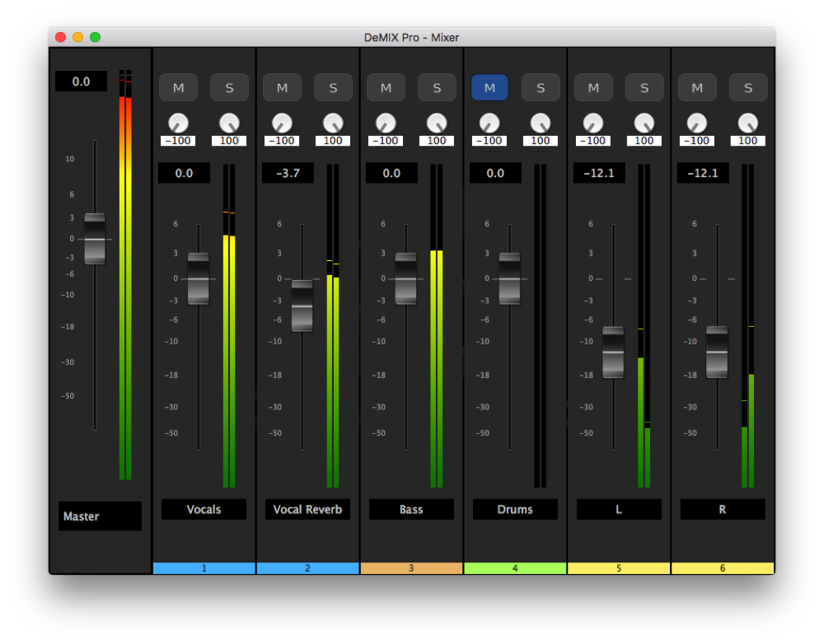Select channel 1 blue color strip
The width and height of the screenshot is (824, 644).
(204, 568)
